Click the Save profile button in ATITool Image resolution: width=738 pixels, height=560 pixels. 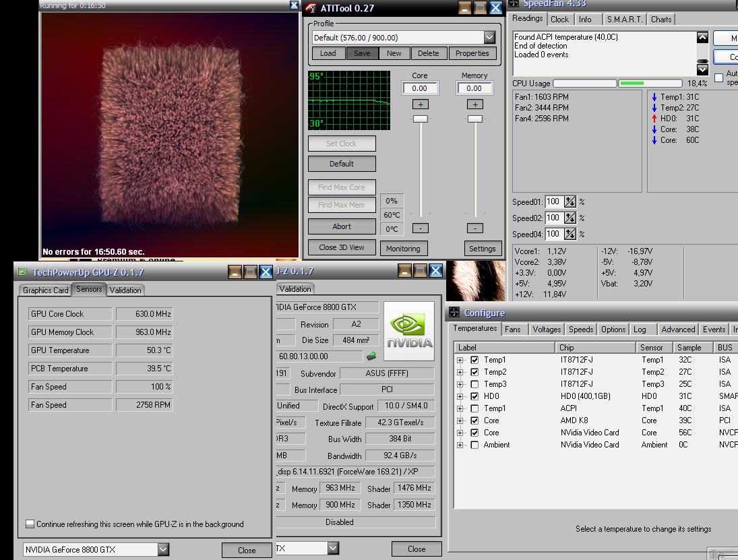pyautogui.click(x=362, y=53)
